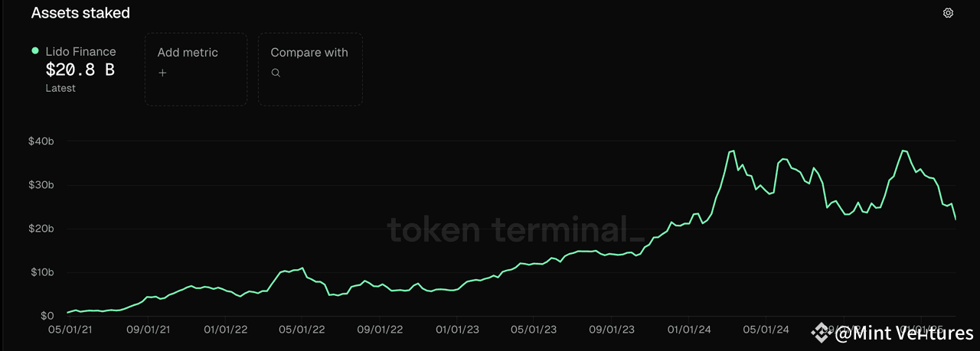Click the Latest label under the value

60,88
